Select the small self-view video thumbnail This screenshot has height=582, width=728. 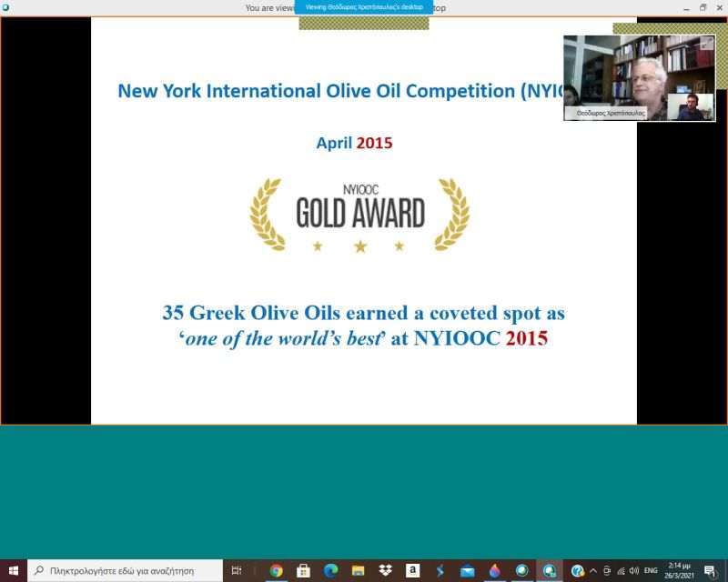click(691, 106)
